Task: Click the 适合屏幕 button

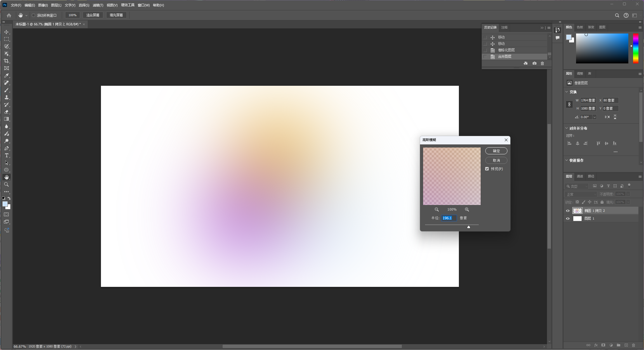Action: [x=93, y=15]
